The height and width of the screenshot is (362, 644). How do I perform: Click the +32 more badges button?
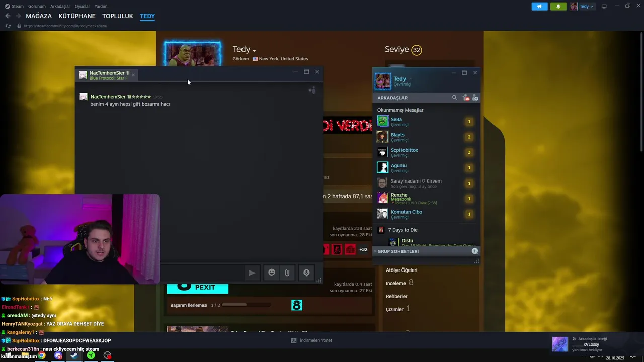[x=363, y=249]
